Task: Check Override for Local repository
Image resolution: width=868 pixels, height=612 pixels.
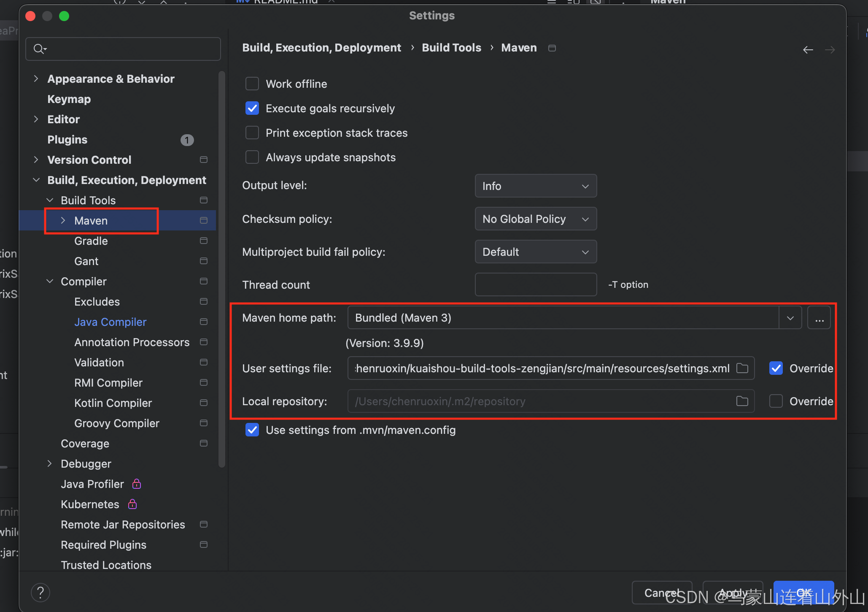Action: pos(776,401)
